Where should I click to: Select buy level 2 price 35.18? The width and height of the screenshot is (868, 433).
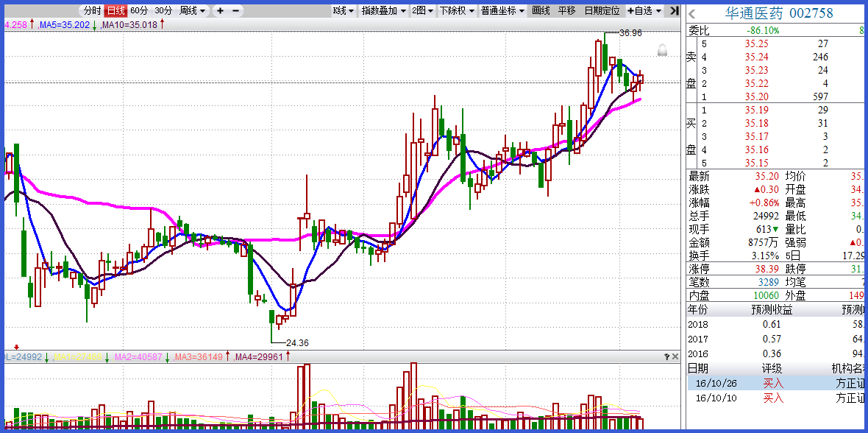pos(756,124)
